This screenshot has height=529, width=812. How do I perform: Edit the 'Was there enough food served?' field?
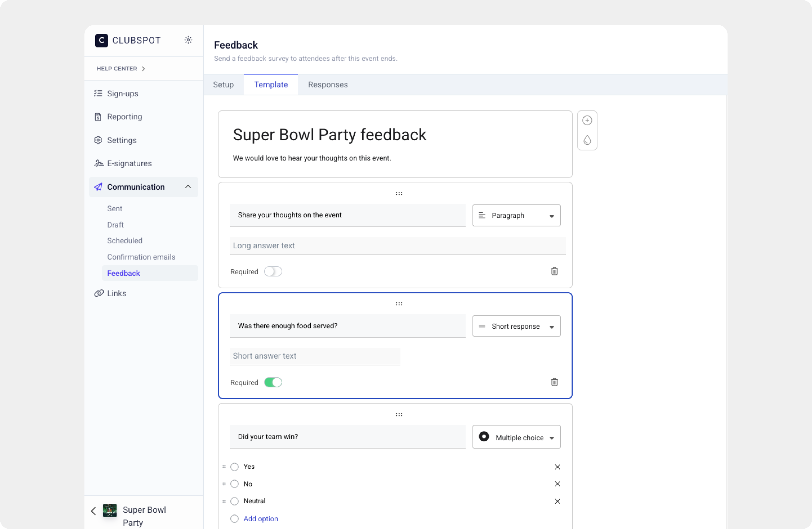click(x=348, y=326)
